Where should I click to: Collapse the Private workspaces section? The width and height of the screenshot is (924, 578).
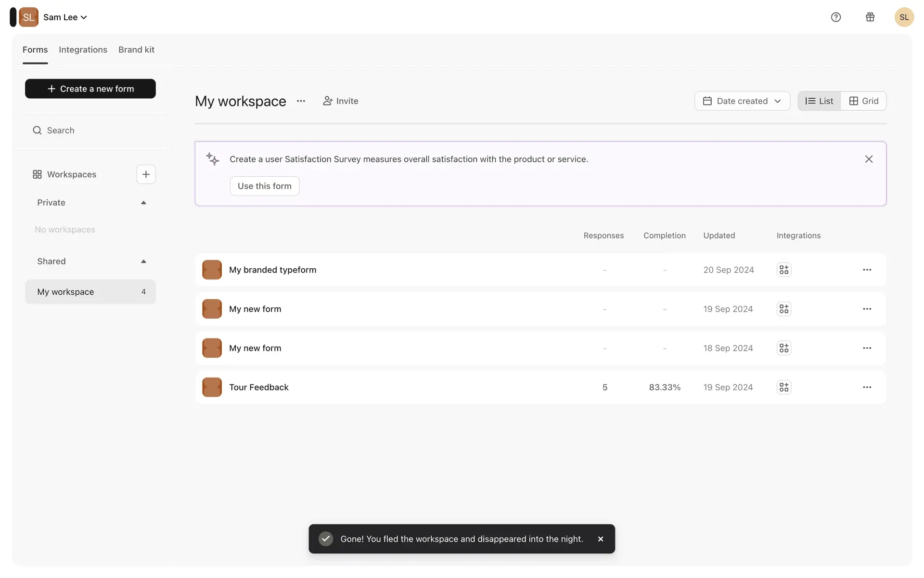(x=143, y=203)
